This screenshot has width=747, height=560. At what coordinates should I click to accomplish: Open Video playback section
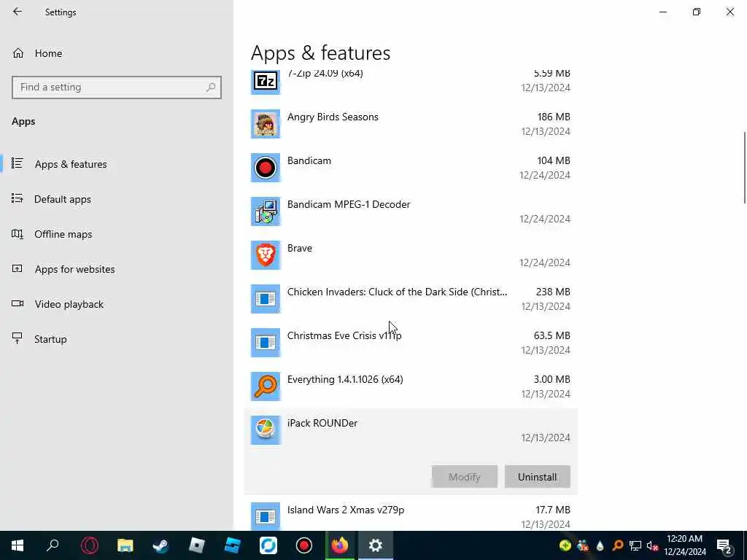coord(69,304)
